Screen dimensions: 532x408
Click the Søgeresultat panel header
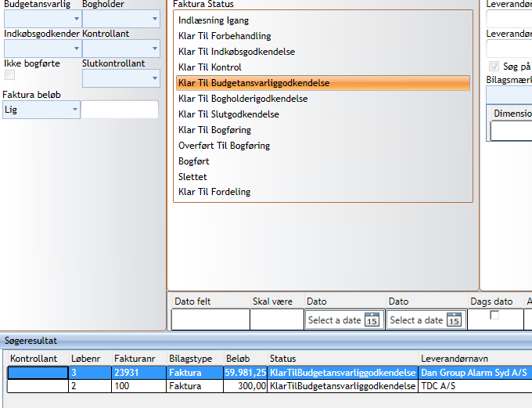(266, 341)
